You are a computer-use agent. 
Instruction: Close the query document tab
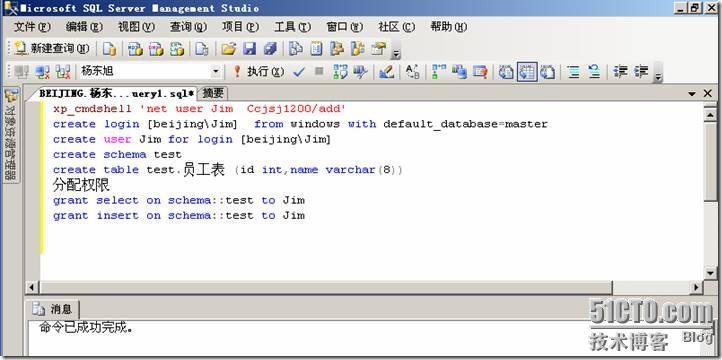708,94
